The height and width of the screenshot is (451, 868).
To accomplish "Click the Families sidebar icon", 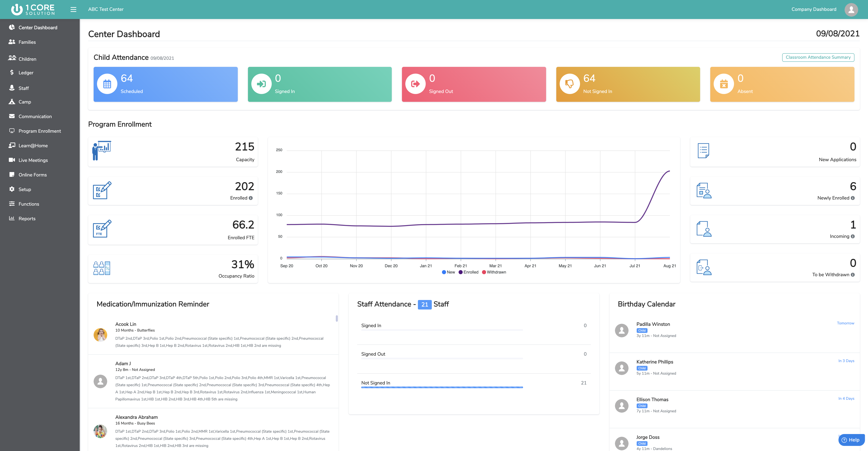I will point(12,42).
